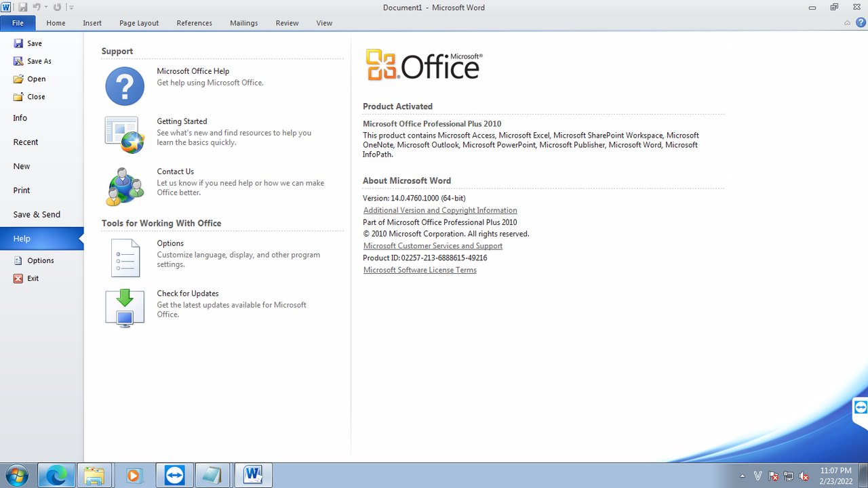
Task: Open Microsoft Software License Terms link
Action: pos(420,270)
